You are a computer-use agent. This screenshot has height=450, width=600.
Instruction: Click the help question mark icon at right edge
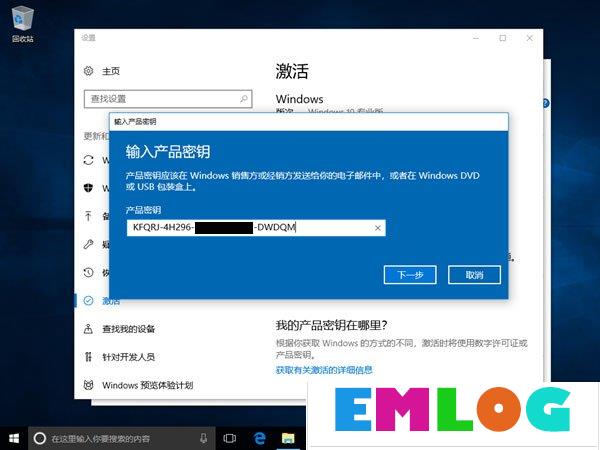546,103
